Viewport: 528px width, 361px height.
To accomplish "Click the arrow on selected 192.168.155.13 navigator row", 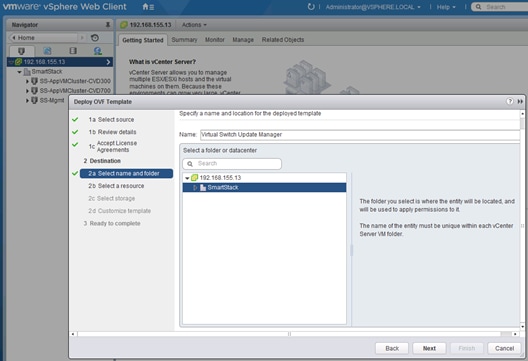I will tap(108, 62).
